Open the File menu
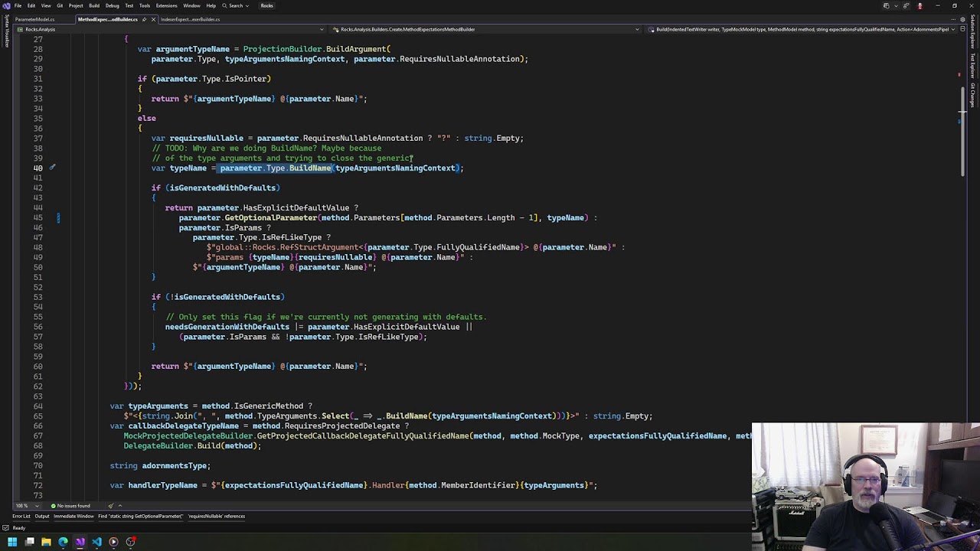The image size is (980, 551). (x=18, y=5)
